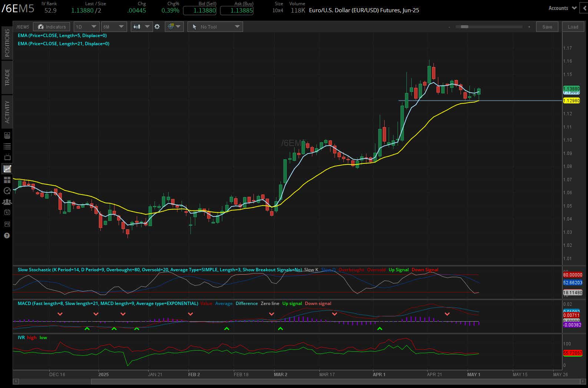This screenshot has height=388, width=588.
Task: Open the bar-chart analysis sidebar icon
Action: tap(7, 135)
